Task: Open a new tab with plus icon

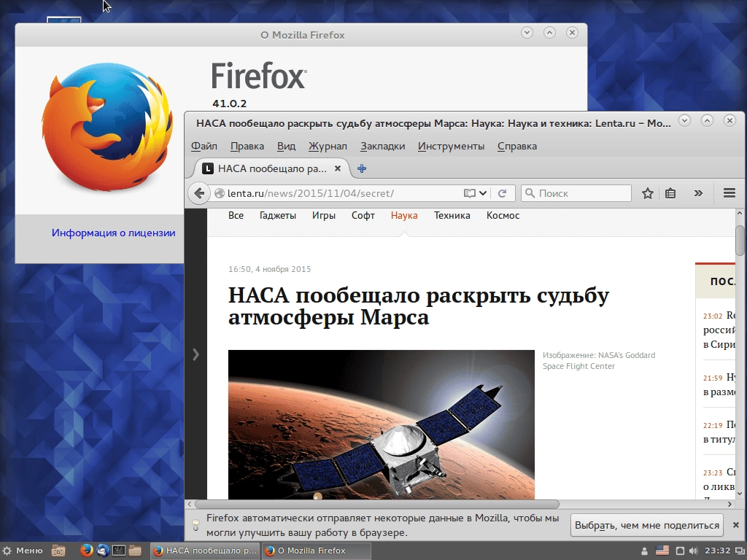Action: coord(362,168)
